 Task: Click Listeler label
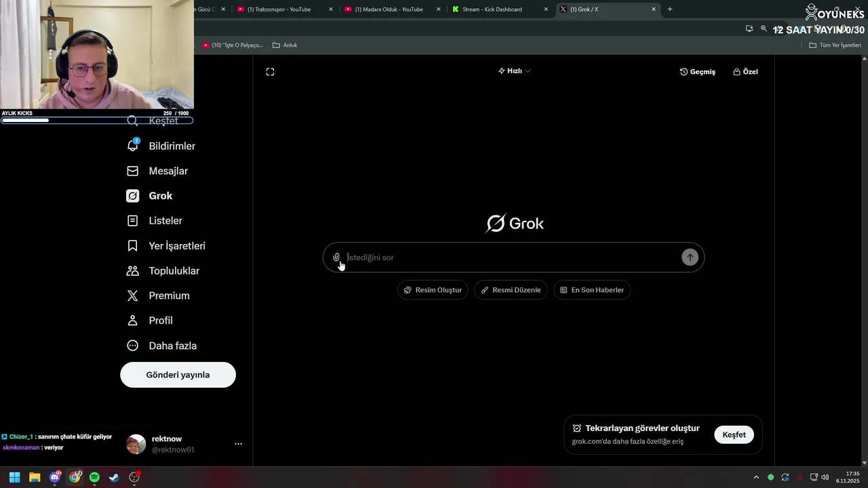pos(165,221)
